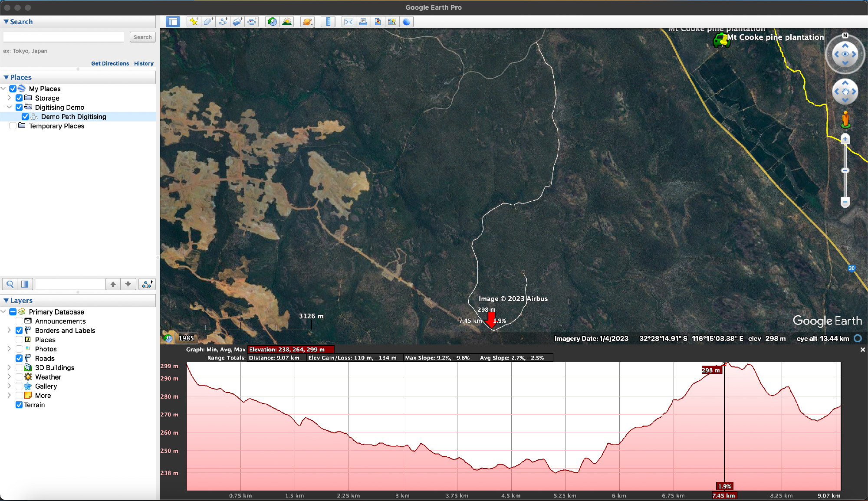Click View in Google Maps icon
The image size is (868, 501).
click(392, 22)
